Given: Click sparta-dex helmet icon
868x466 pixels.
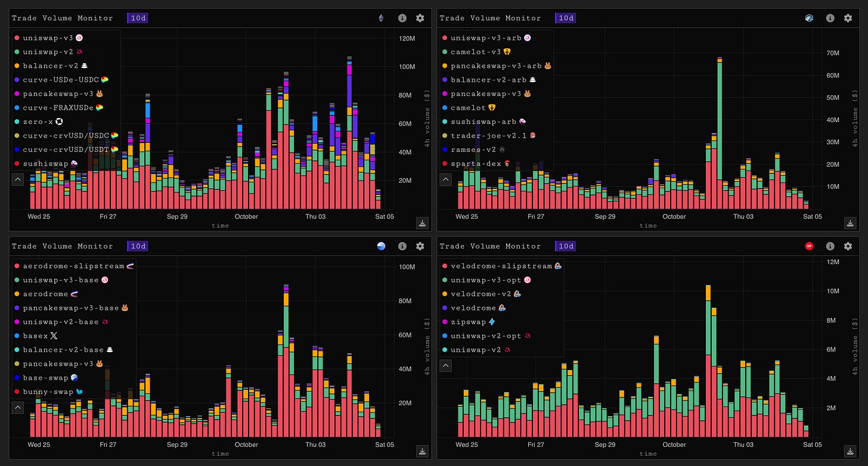Looking at the screenshot, I should tap(507, 163).
